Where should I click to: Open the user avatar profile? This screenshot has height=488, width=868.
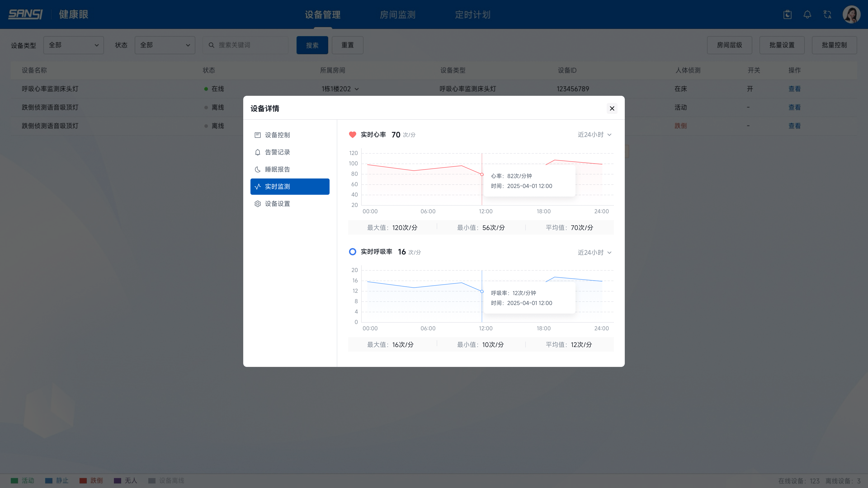[x=851, y=14]
